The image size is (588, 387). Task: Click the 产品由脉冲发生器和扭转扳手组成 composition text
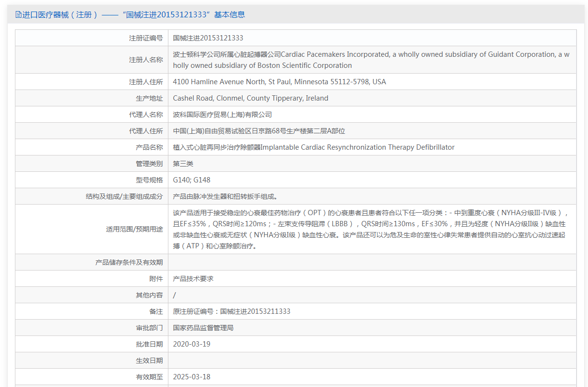coord(225,196)
